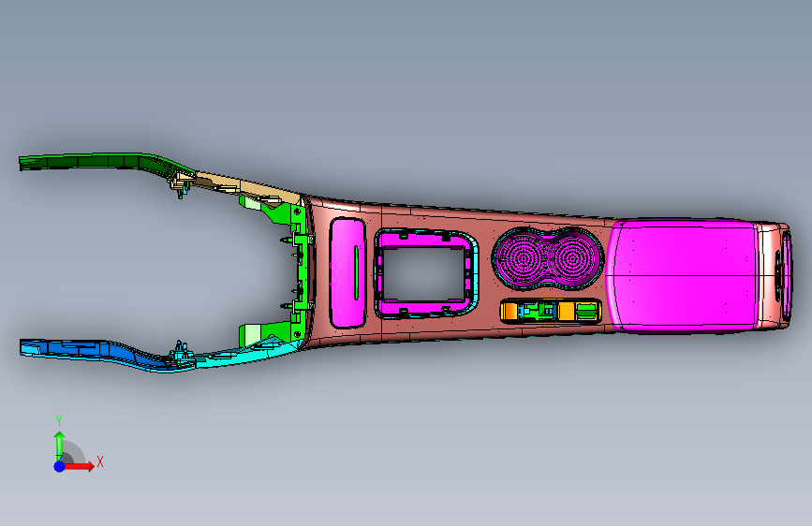This screenshot has width=812, height=526.
Task: Select the large magenta armrest lid
Action: (683, 275)
